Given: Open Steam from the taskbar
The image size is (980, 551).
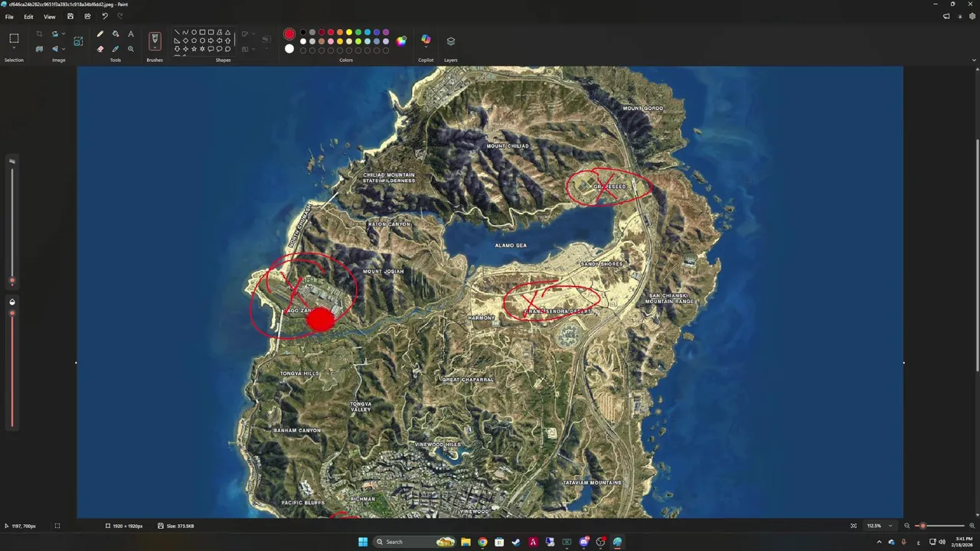Looking at the screenshot, I should coord(516,542).
